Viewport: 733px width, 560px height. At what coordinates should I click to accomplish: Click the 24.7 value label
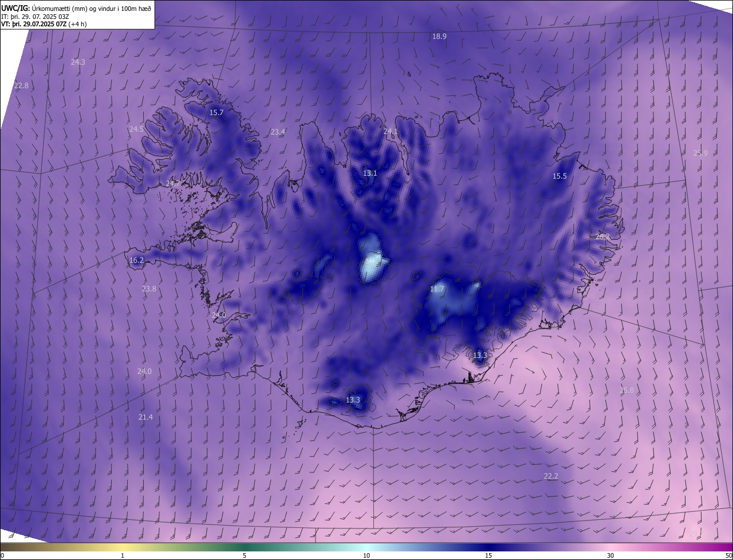coord(173,183)
